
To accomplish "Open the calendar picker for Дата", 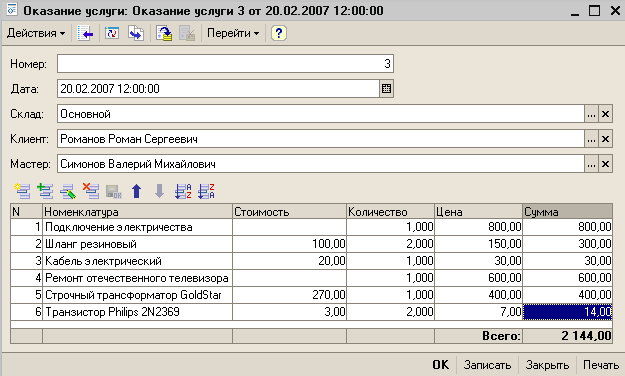I will pyautogui.click(x=386, y=89).
